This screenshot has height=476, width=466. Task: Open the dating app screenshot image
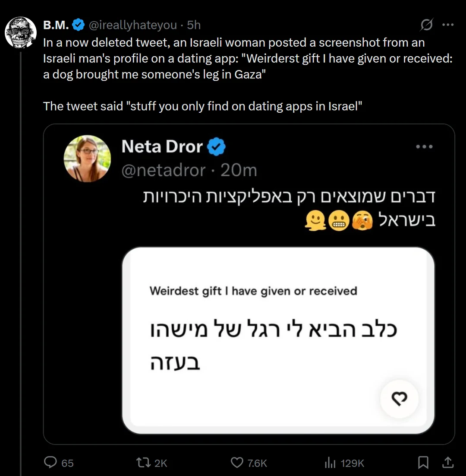[x=278, y=341]
